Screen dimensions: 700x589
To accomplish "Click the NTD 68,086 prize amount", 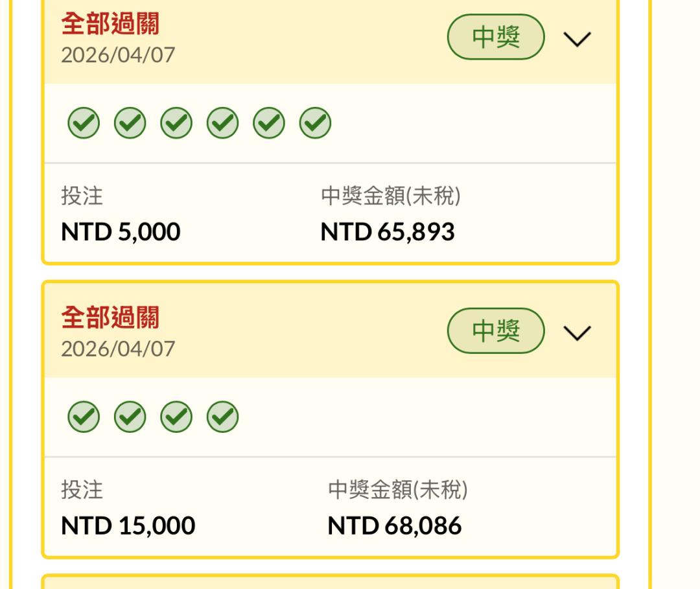I will click(395, 525).
